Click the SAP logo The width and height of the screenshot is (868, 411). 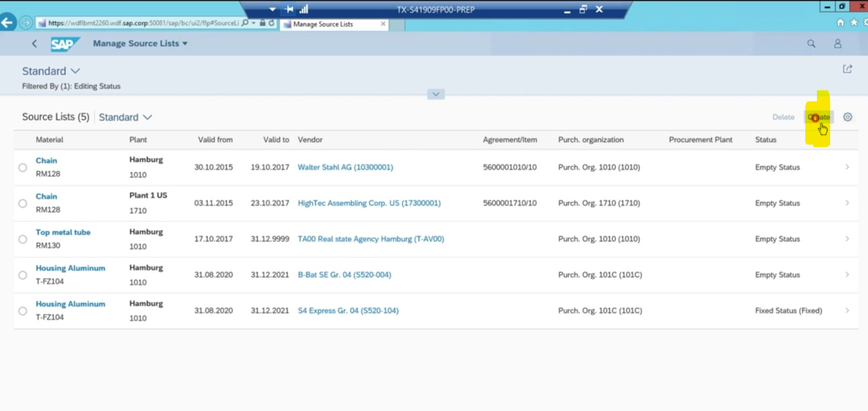click(65, 44)
